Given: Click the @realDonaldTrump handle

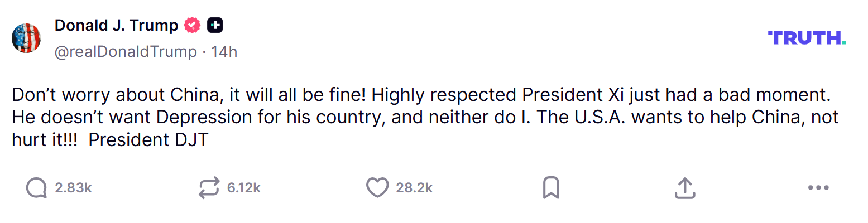Looking at the screenshot, I should [126, 52].
